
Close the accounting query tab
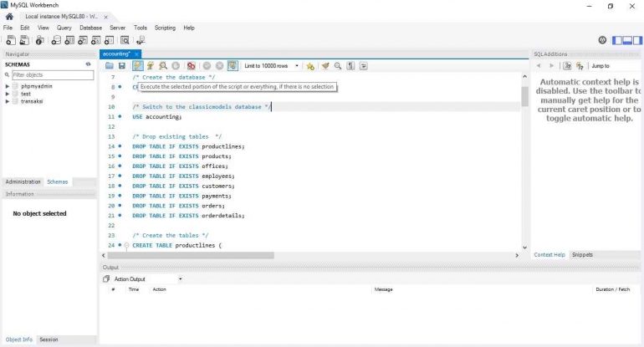click(136, 54)
